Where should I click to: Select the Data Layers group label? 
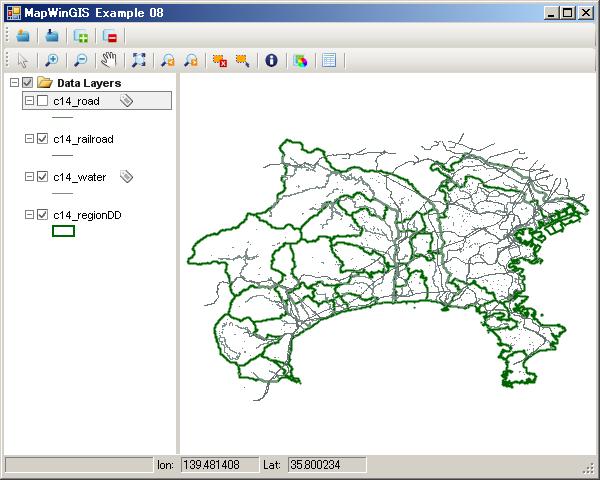89,83
